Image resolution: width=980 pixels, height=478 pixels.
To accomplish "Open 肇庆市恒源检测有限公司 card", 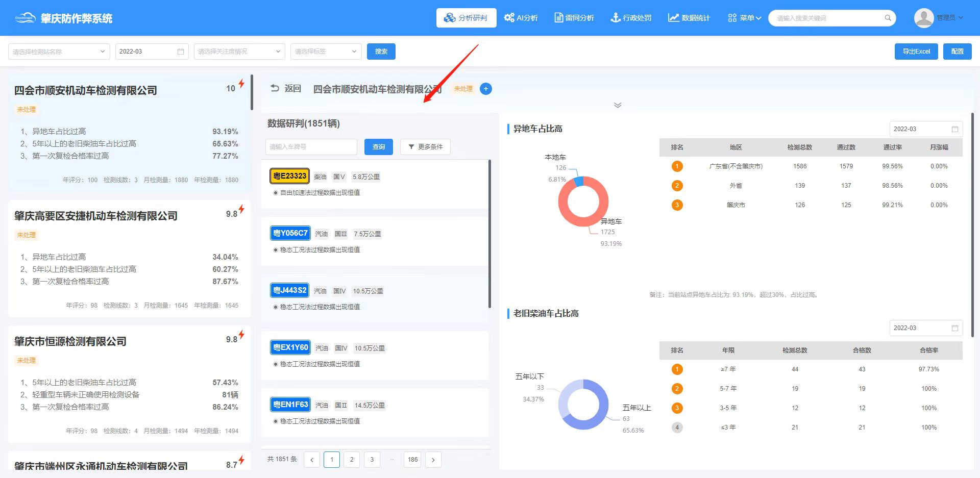I will click(x=129, y=384).
